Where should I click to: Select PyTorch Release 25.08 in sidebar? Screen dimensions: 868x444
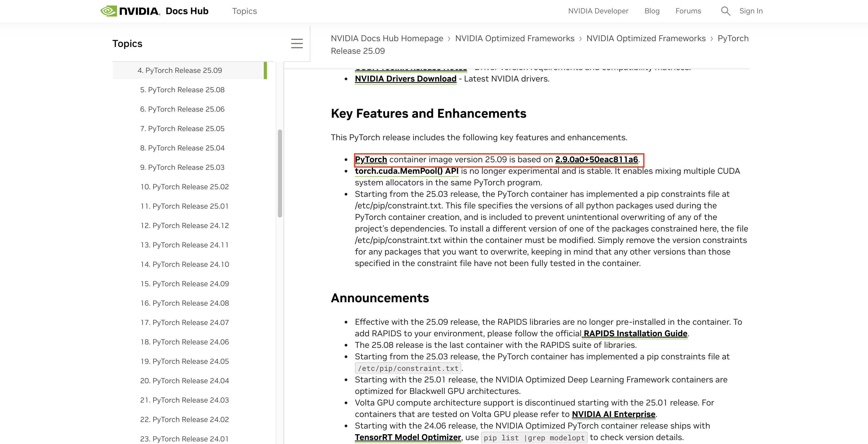182,90
